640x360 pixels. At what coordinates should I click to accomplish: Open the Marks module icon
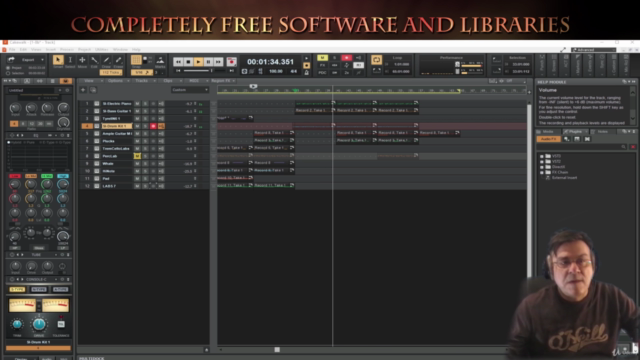click(160, 60)
